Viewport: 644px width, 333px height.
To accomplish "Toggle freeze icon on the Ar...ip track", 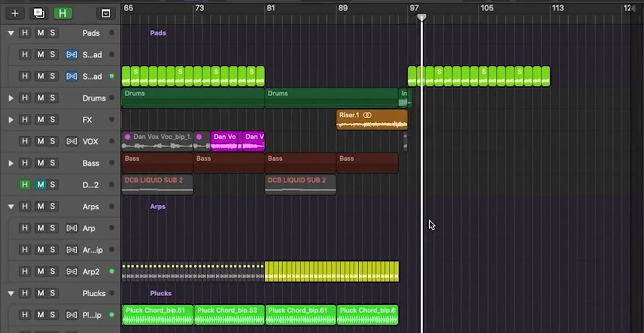I will (x=72, y=250).
